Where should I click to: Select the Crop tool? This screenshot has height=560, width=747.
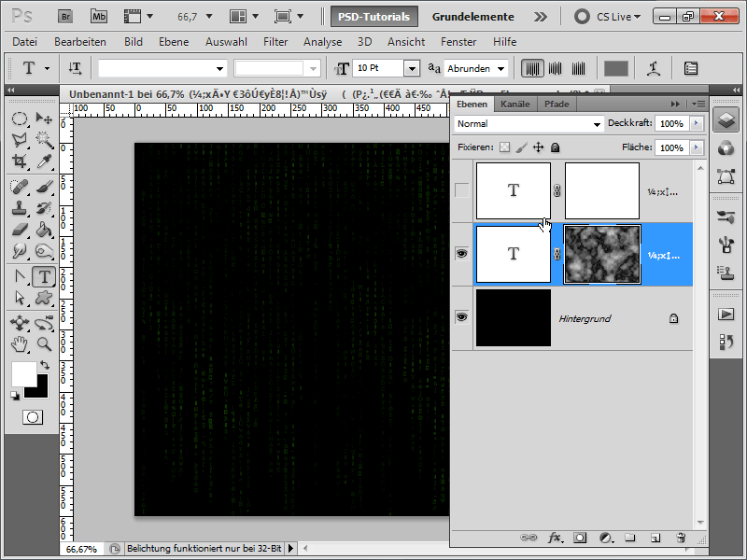pyautogui.click(x=19, y=161)
